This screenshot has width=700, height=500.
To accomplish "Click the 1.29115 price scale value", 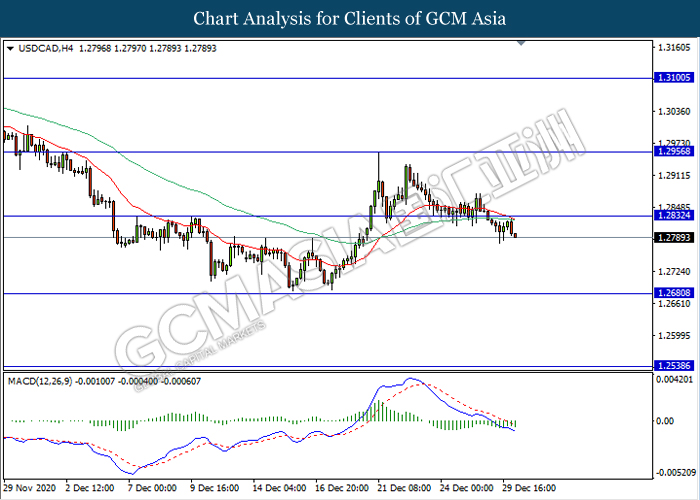I will pyautogui.click(x=674, y=175).
